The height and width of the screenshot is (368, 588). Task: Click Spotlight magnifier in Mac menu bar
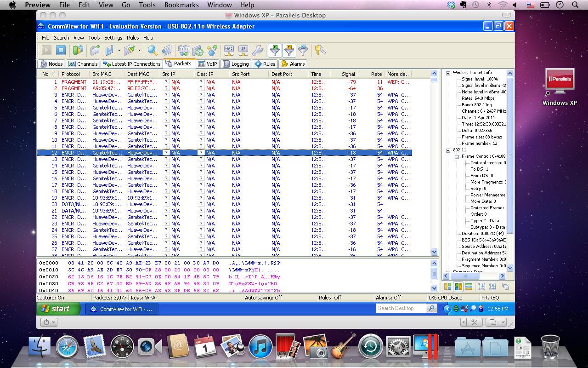click(x=575, y=5)
